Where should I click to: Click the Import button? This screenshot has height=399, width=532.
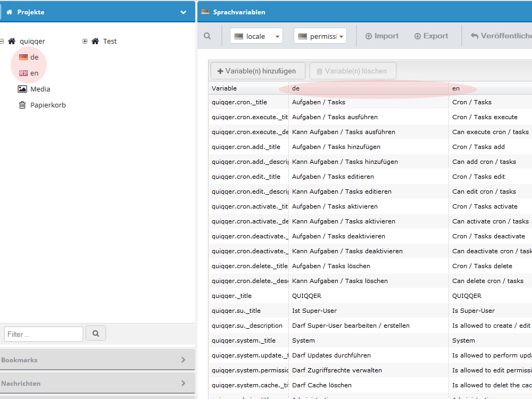pyautogui.click(x=381, y=36)
